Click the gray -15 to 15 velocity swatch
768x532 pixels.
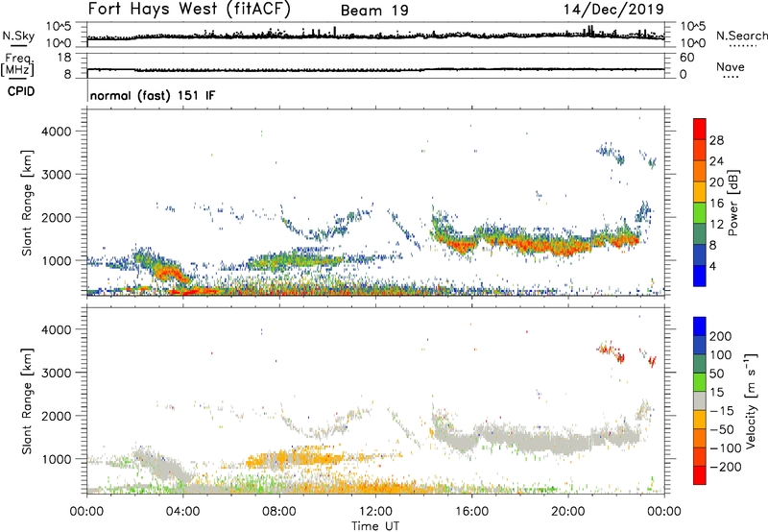(700, 400)
